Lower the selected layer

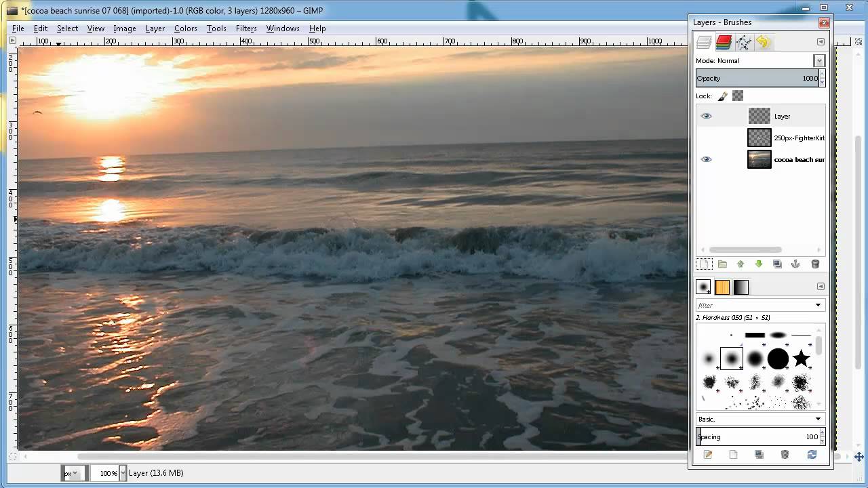click(759, 264)
